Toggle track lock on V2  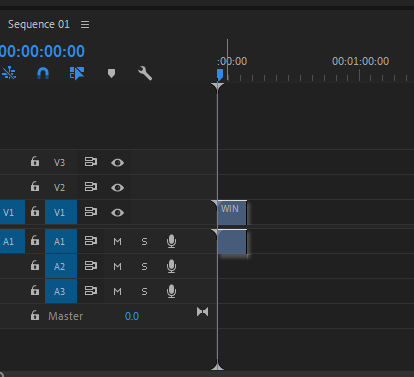[35, 187]
